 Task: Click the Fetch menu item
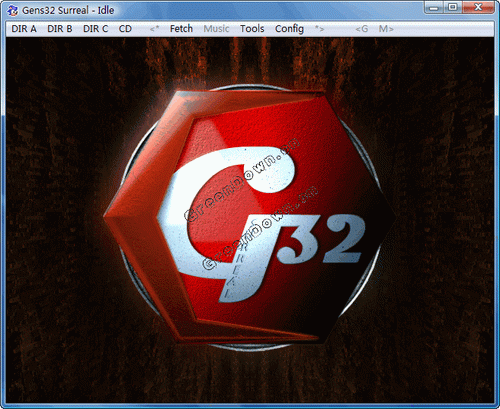[x=181, y=29]
